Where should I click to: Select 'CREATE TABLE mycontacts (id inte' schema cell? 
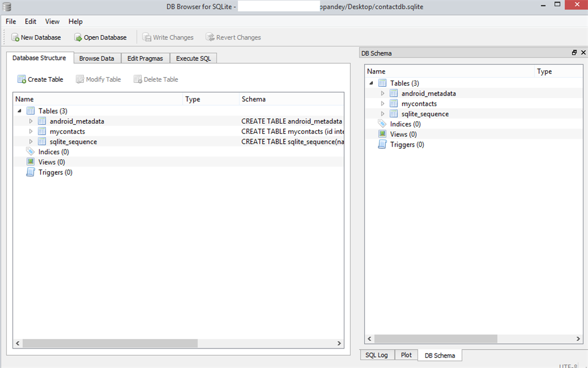pyautogui.click(x=292, y=131)
